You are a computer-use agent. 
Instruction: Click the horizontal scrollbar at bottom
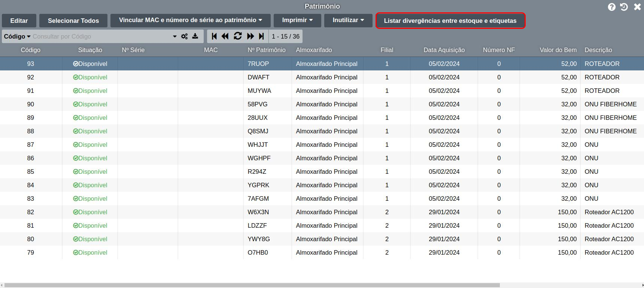pos(252,285)
